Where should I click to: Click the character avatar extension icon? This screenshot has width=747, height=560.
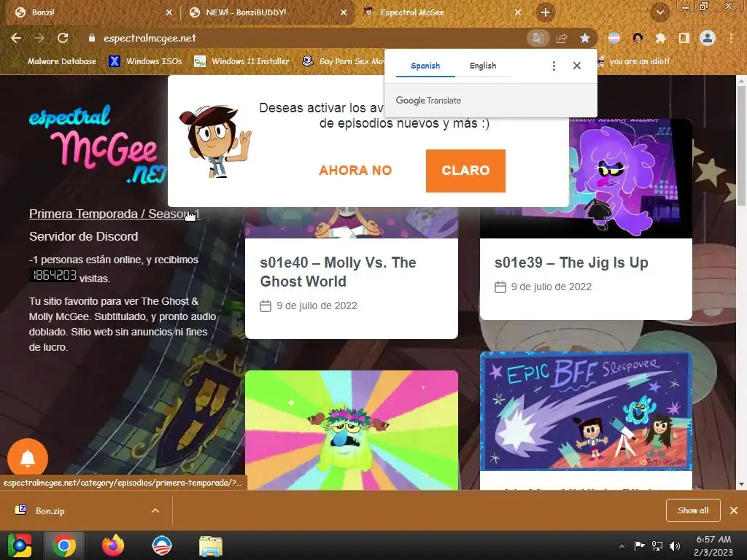tap(638, 38)
